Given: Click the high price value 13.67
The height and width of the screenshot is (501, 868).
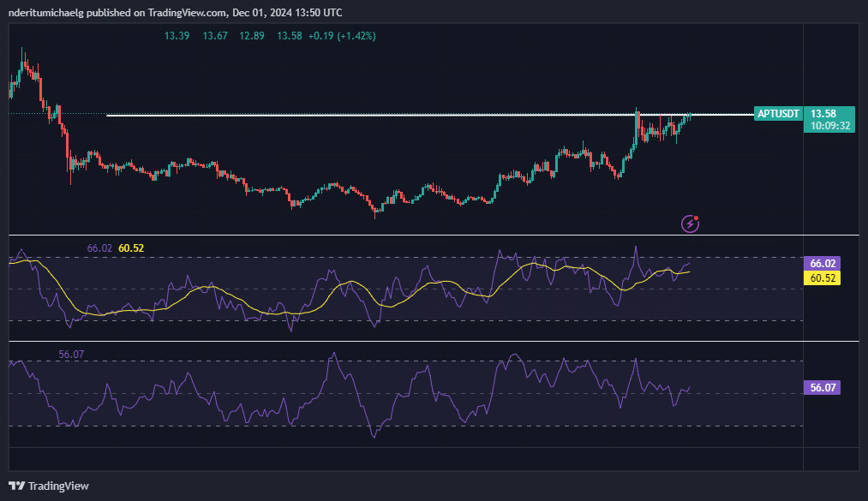Looking at the screenshot, I should (214, 36).
